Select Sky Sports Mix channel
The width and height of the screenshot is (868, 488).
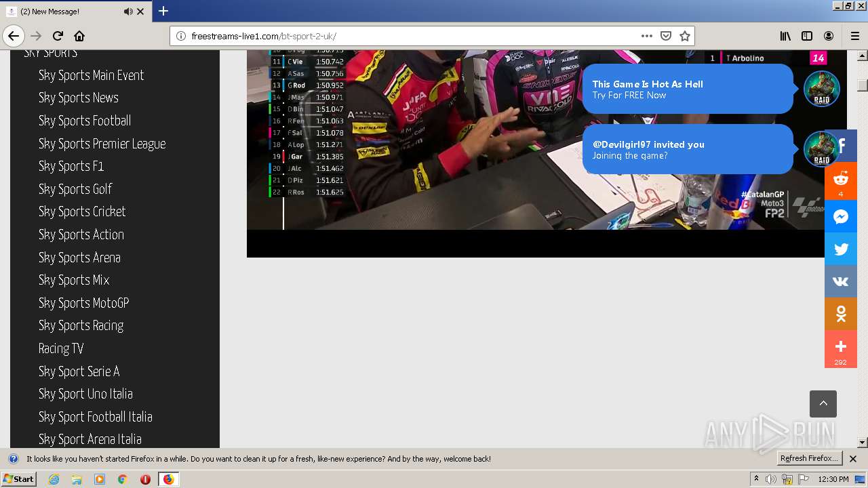[74, 280]
